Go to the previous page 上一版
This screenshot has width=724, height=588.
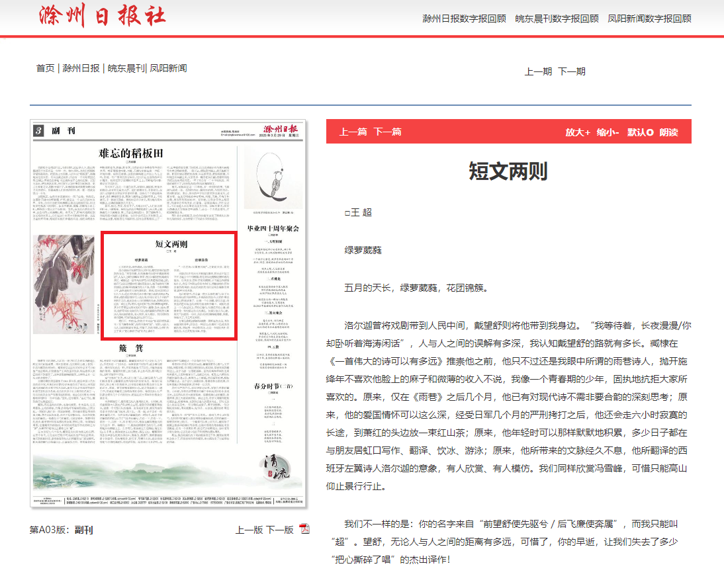[x=249, y=530]
